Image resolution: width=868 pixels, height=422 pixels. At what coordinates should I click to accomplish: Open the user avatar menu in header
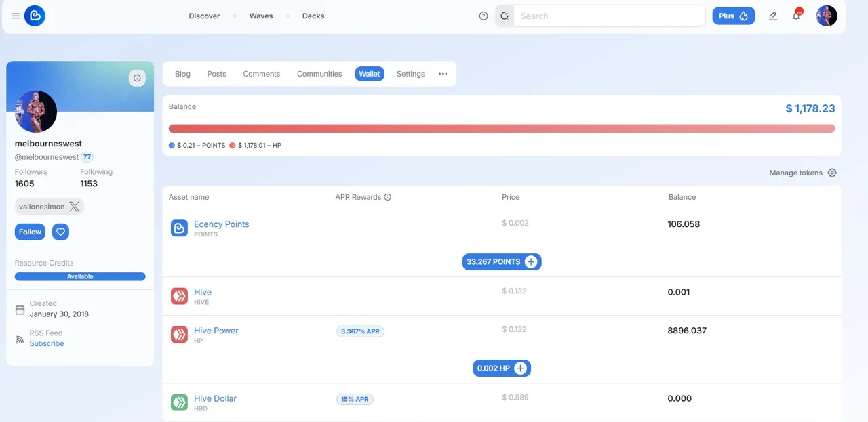pyautogui.click(x=827, y=16)
